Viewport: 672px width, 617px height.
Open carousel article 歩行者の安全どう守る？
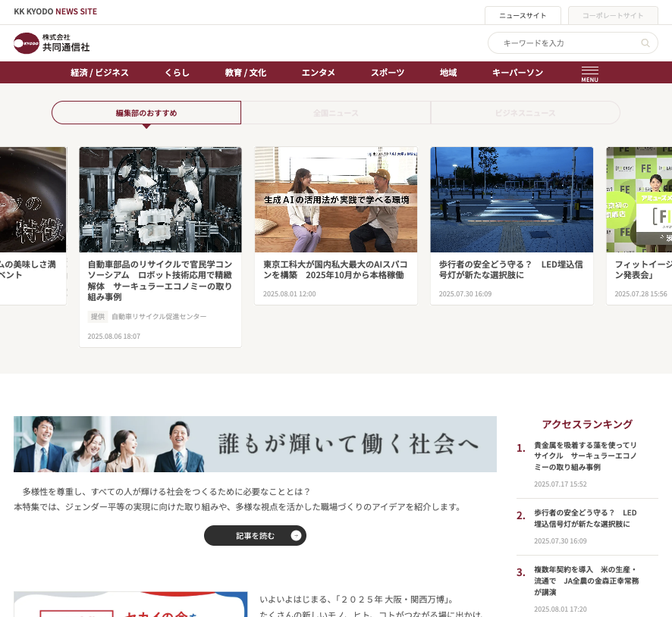click(511, 270)
